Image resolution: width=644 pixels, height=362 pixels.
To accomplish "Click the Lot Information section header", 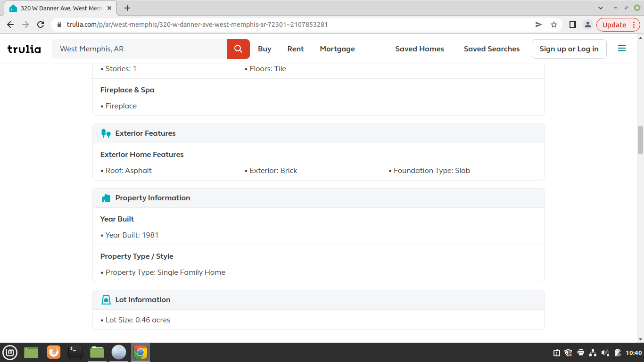I will click(x=319, y=300).
